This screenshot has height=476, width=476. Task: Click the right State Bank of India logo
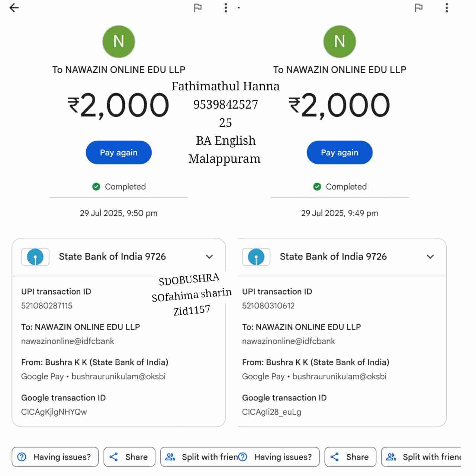(256, 257)
